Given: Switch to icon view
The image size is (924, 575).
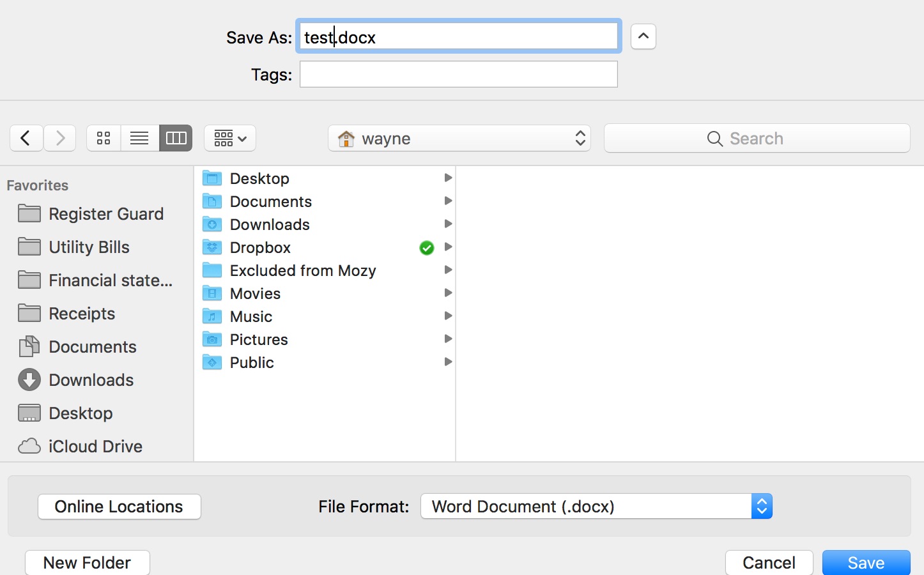Looking at the screenshot, I should [104, 138].
